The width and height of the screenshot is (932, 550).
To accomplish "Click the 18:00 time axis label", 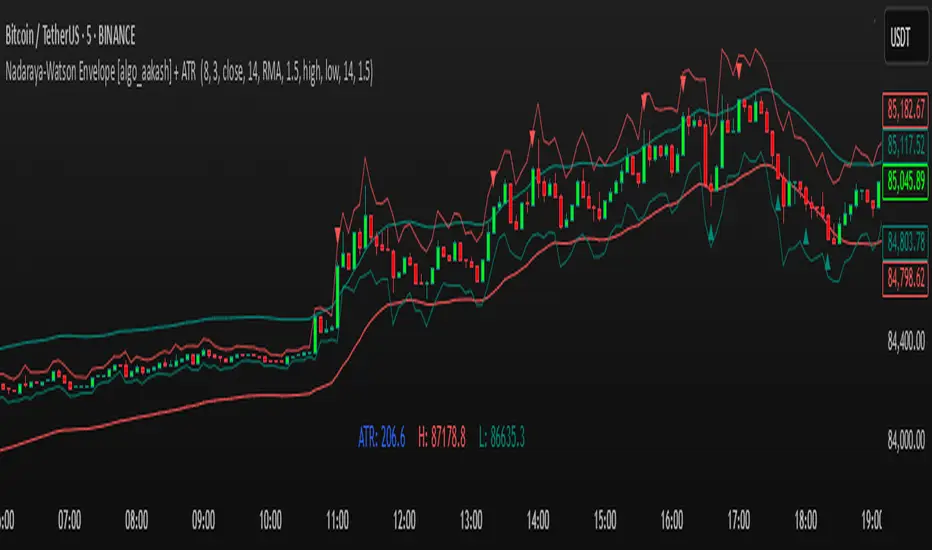I will [x=806, y=520].
